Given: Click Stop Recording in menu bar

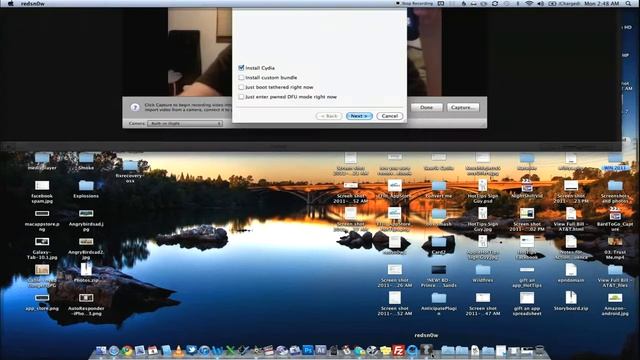Looking at the screenshot, I should pos(414,3).
